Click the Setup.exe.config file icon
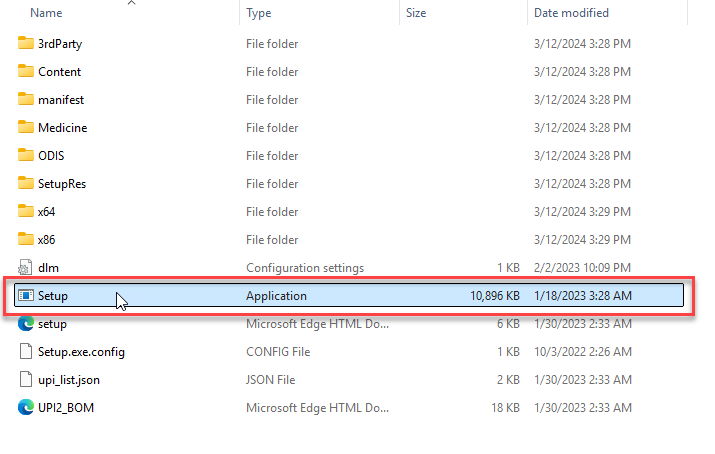This screenshot has height=454, width=715. coord(26,352)
